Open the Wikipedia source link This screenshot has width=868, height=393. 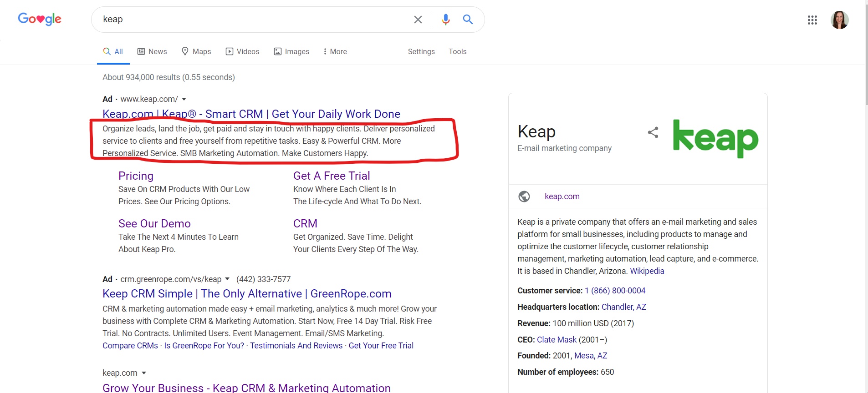[x=647, y=271]
